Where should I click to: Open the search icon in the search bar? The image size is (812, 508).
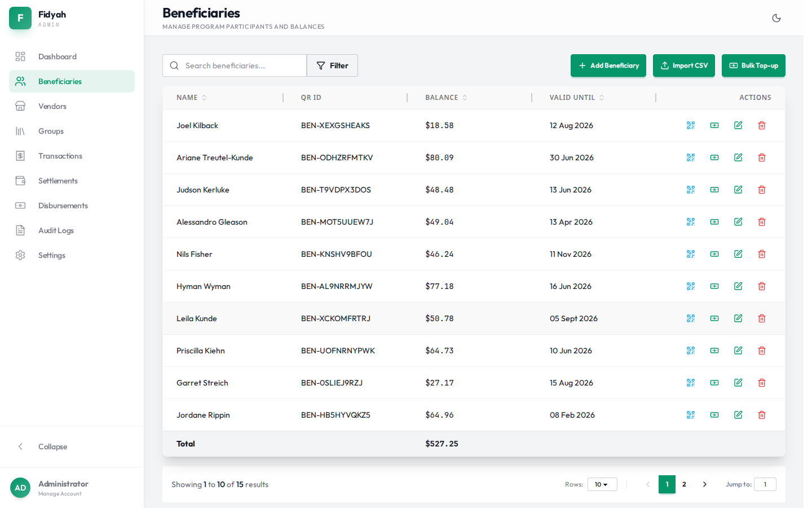point(174,65)
